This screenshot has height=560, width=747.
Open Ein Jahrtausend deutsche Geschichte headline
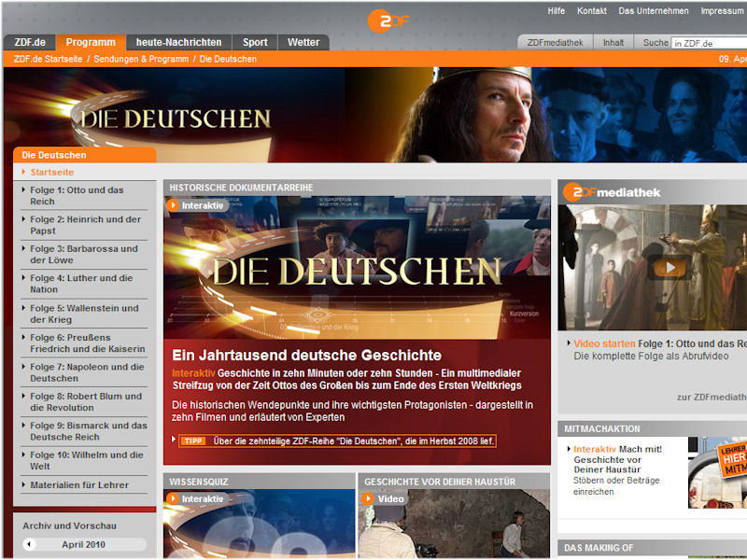pyautogui.click(x=306, y=355)
